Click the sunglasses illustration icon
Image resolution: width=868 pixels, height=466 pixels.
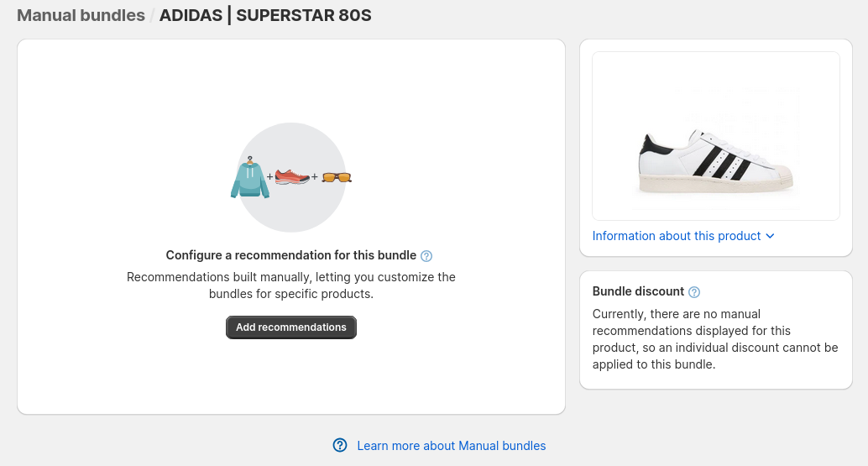[x=337, y=177]
